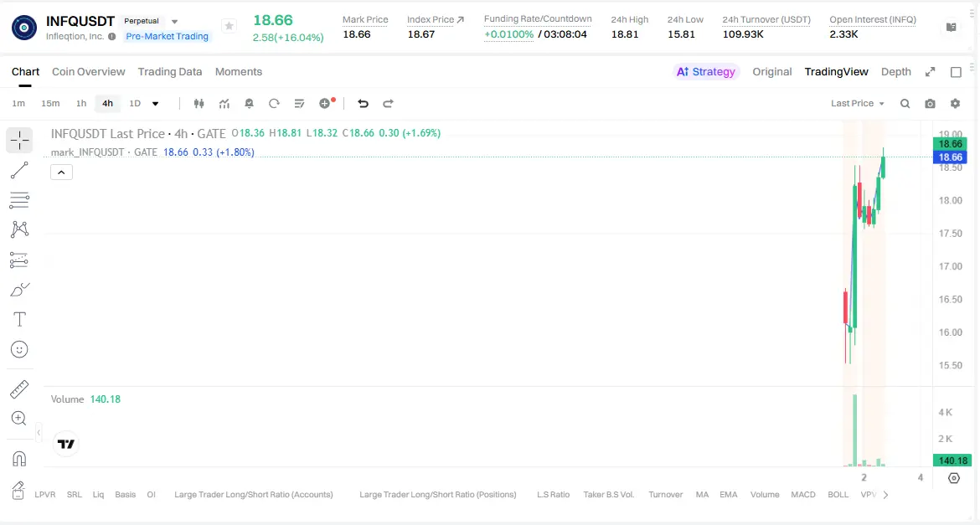Switch to 1h timeframe
This screenshot has width=980, height=525.
pos(81,103)
